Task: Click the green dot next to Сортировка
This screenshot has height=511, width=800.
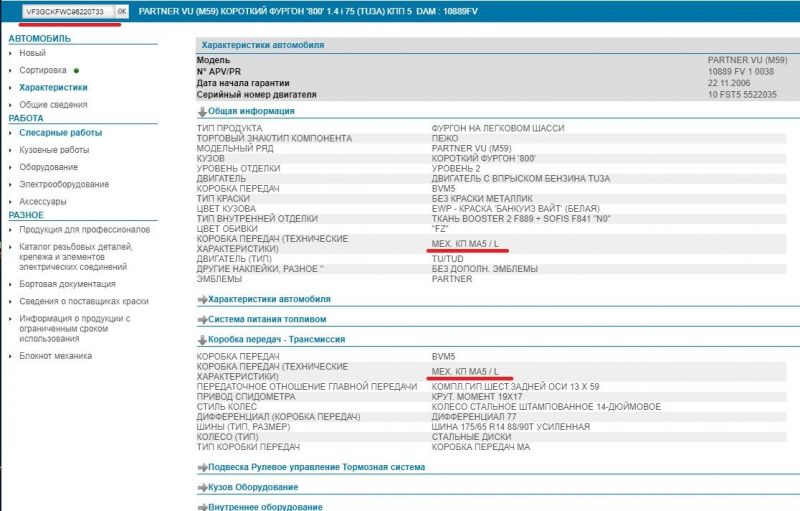Action: click(x=76, y=71)
